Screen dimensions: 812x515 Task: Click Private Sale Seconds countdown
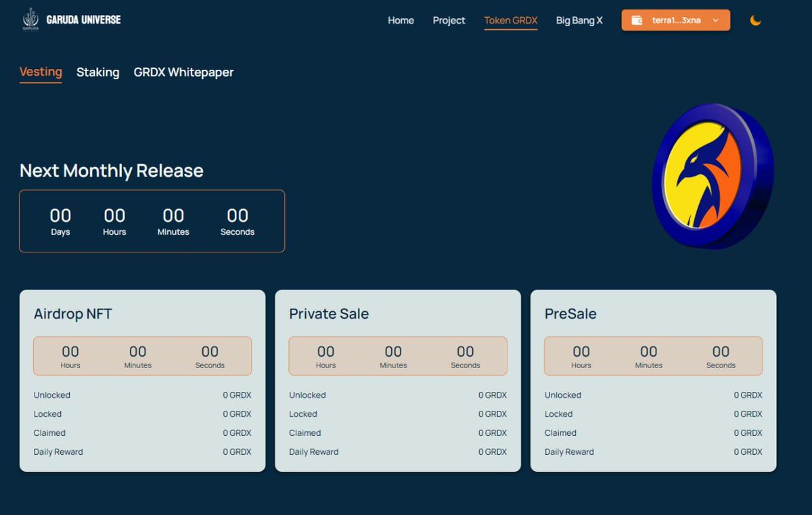point(466,351)
